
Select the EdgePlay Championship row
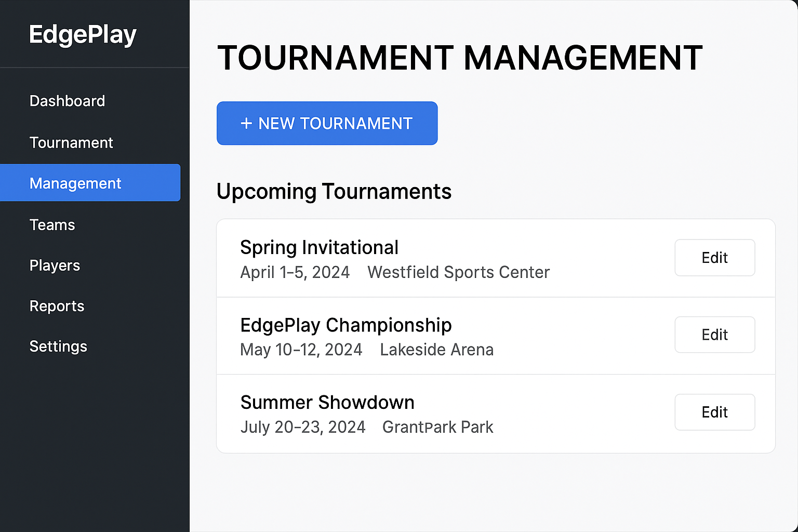click(x=346, y=325)
